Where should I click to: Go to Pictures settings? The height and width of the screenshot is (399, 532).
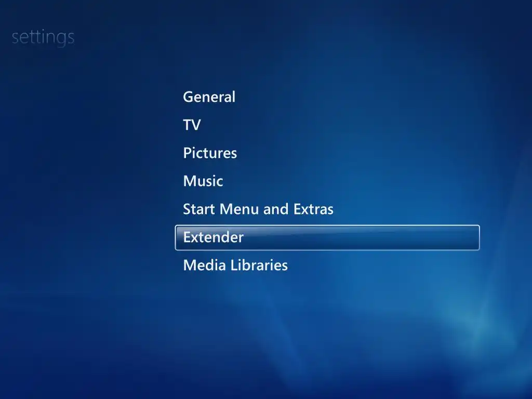coord(210,153)
